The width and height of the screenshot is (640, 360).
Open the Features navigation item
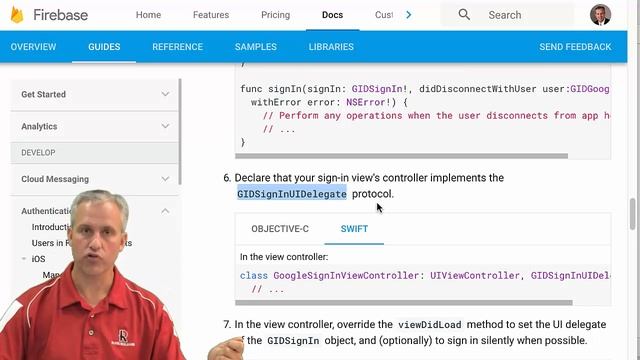tap(211, 15)
